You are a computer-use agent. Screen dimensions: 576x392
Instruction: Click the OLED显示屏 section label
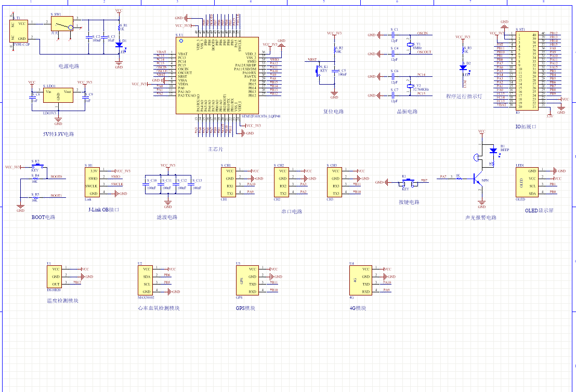(x=539, y=210)
